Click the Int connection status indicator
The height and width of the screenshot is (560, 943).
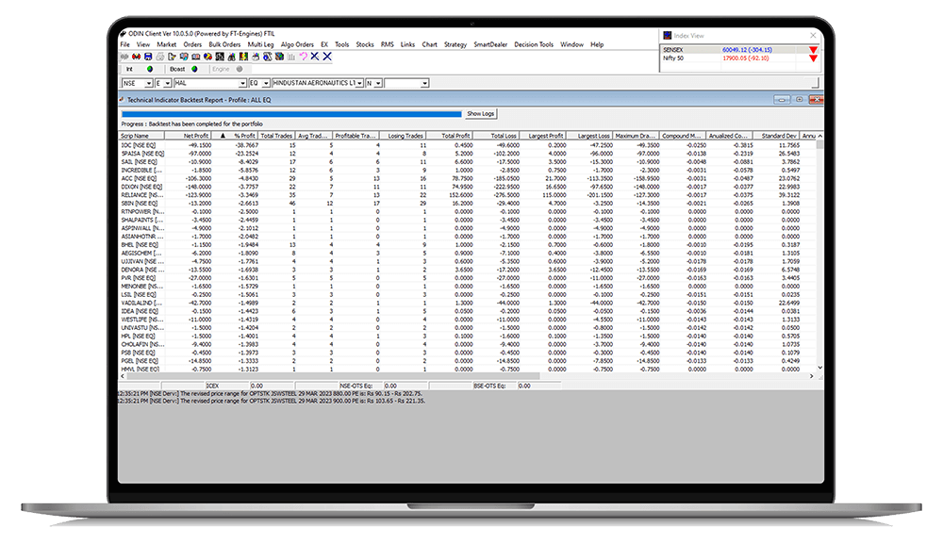(x=150, y=69)
